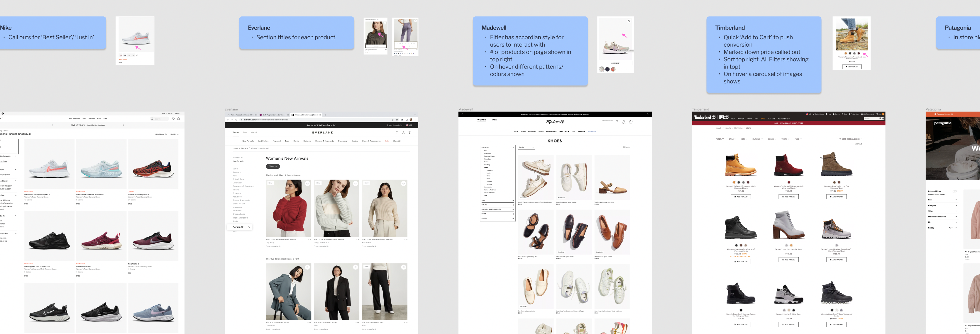Screen dimensions: 980x334
Task: Open the Sandals category in Madewell sidebar
Action: coord(489,184)
